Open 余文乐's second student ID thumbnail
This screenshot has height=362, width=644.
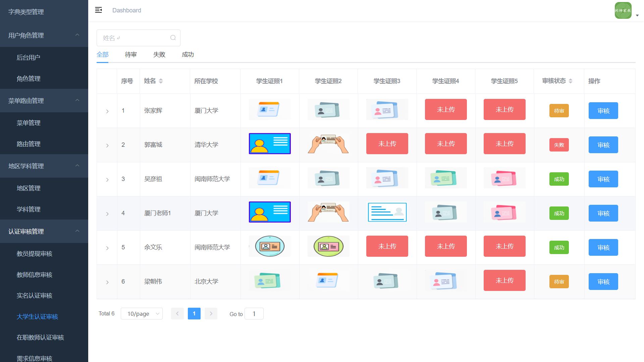pyautogui.click(x=328, y=246)
